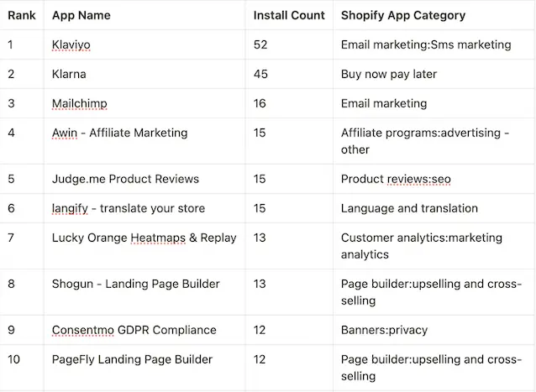Select the Shopify App Category header

coord(434,15)
